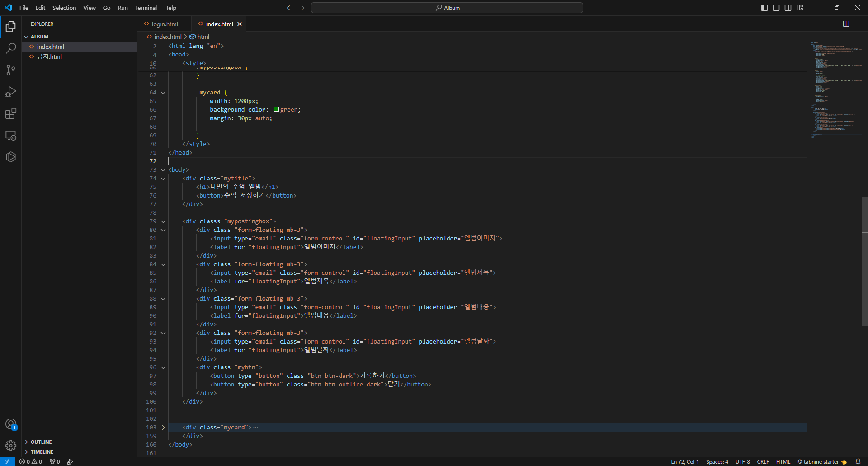Click the remote window indicator in status bar

8,461
